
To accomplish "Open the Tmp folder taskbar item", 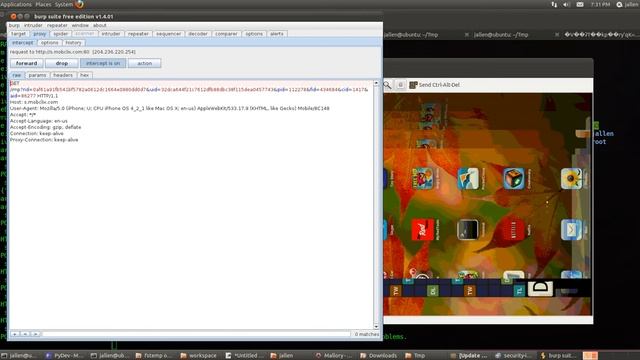I will (x=416, y=356).
